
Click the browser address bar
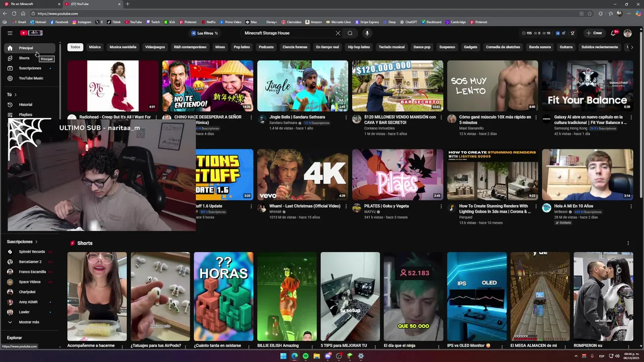tap(302, 14)
